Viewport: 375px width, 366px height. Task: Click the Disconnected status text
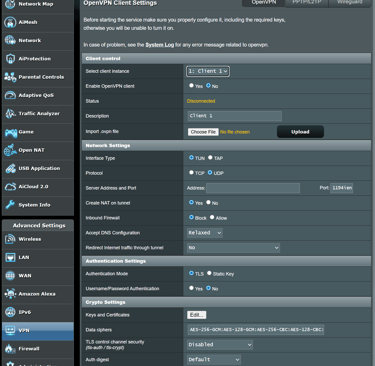(201, 101)
